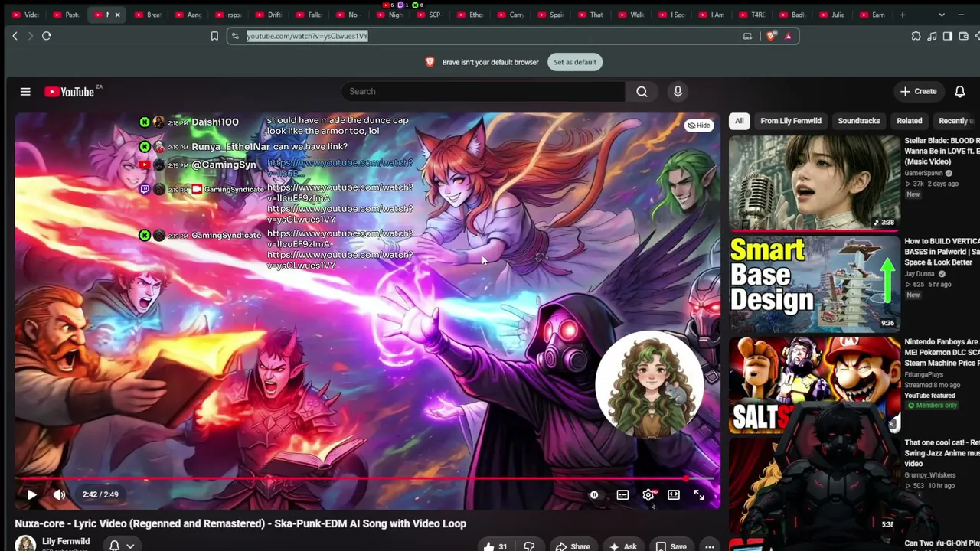Hide the chat overlay on video
The width and height of the screenshot is (980, 551).
(698, 126)
